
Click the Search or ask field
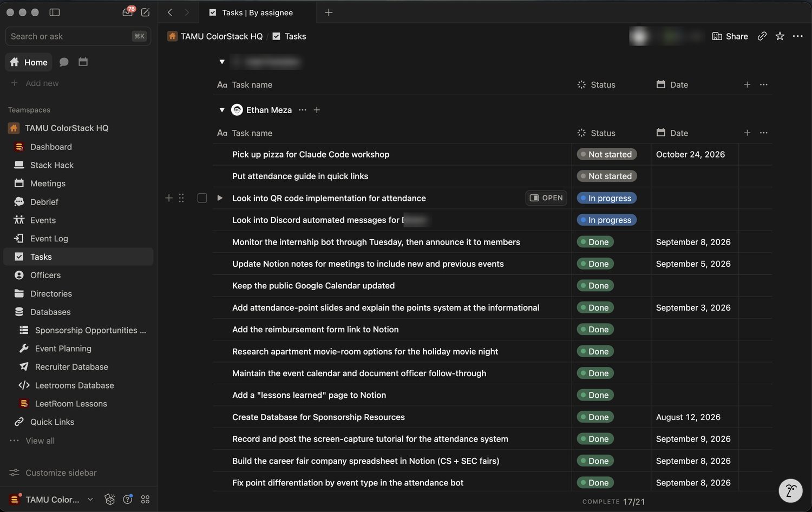[78, 36]
